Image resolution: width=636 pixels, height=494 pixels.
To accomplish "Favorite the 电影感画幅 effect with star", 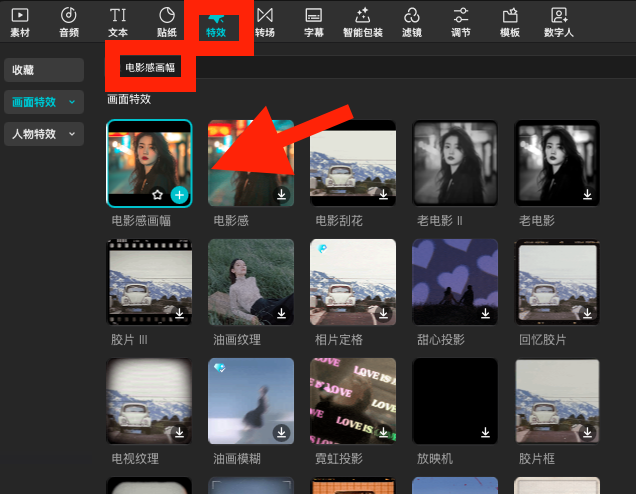I will pos(157,195).
